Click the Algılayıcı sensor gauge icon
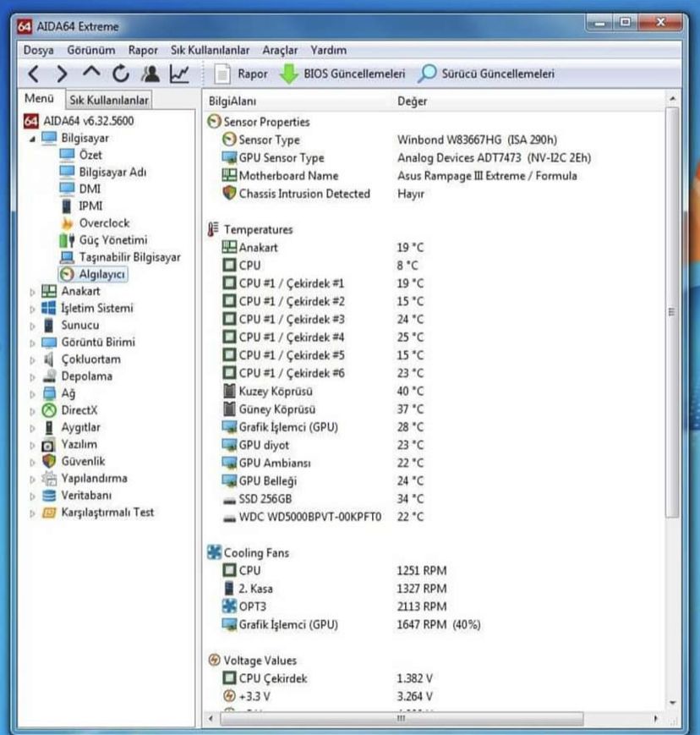The image size is (700, 735). (67, 274)
